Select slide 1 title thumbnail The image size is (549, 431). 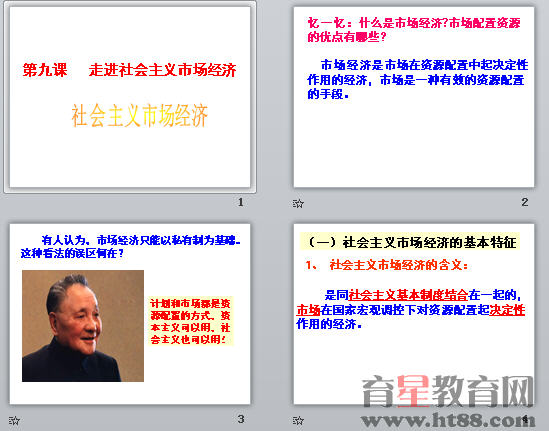pyautogui.click(x=130, y=97)
